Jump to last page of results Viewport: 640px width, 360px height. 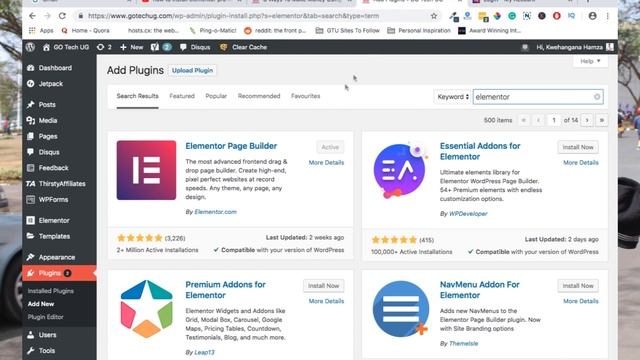(602, 120)
